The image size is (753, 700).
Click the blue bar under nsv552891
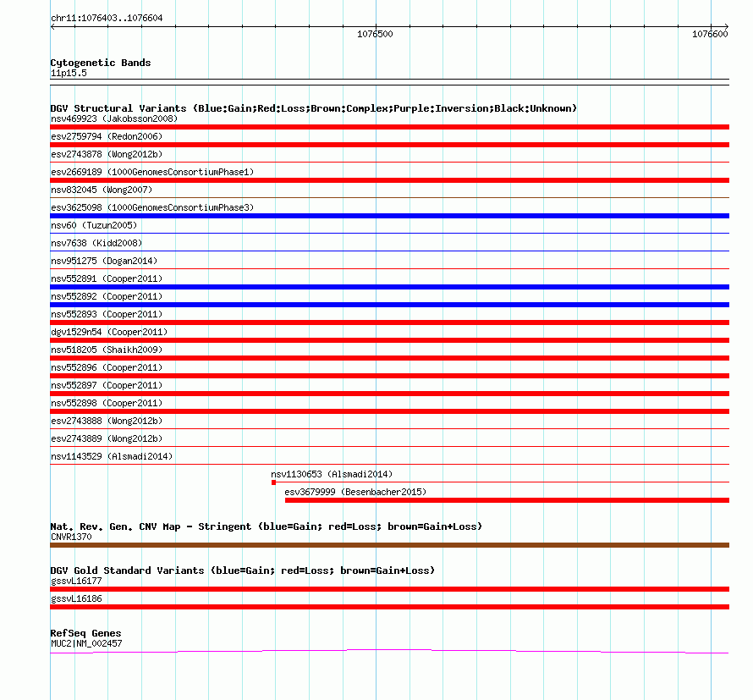389,287
